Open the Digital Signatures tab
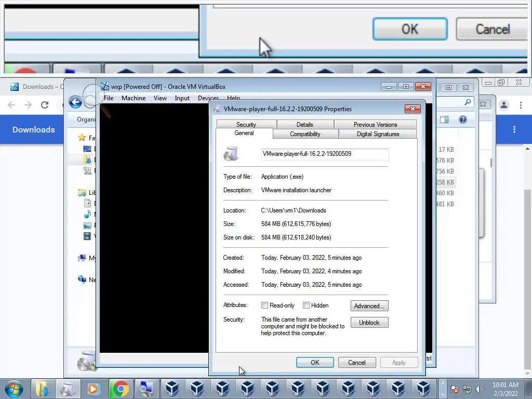This screenshot has width=532, height=399. (378, 134)
